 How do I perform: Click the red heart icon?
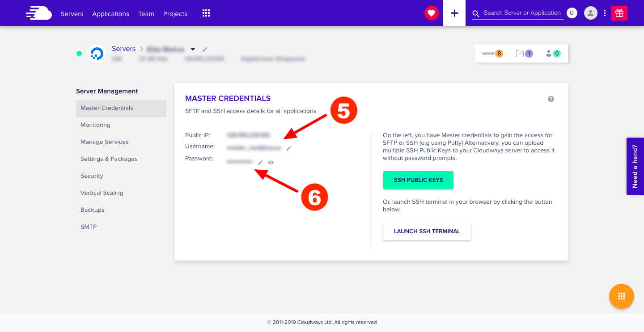[431, 13]
